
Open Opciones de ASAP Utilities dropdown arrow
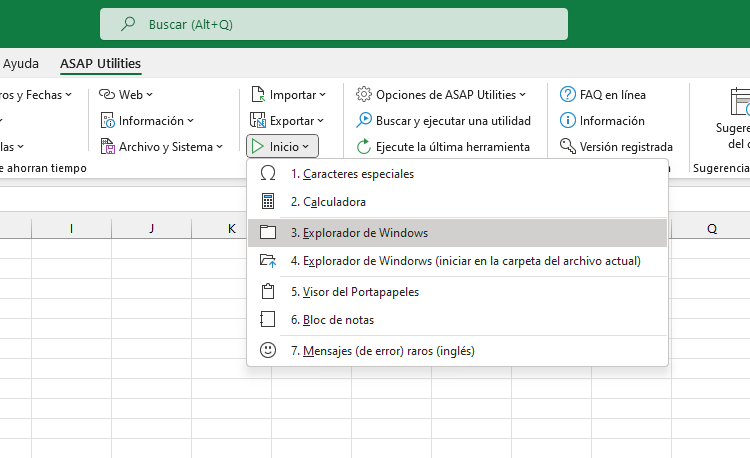523,95
